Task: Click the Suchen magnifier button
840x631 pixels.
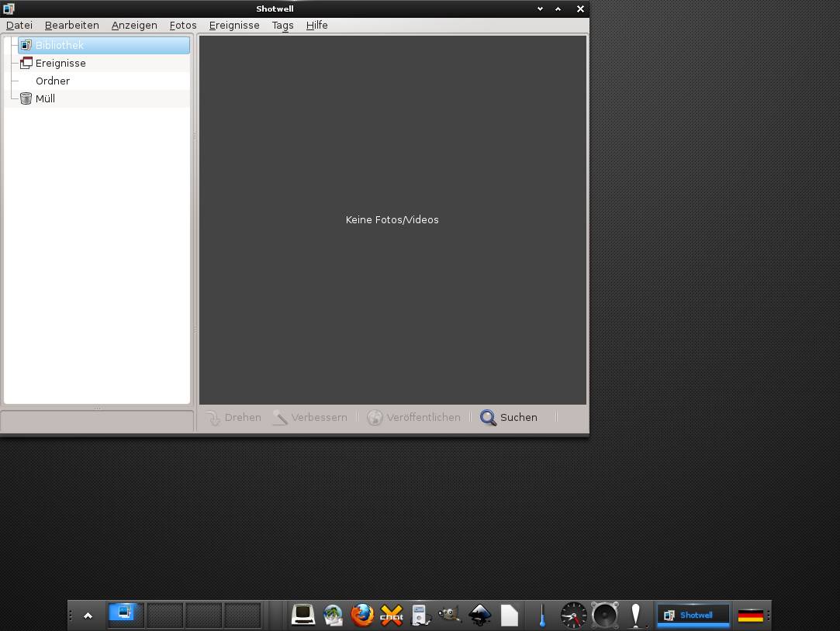Action: click(509, 418)
